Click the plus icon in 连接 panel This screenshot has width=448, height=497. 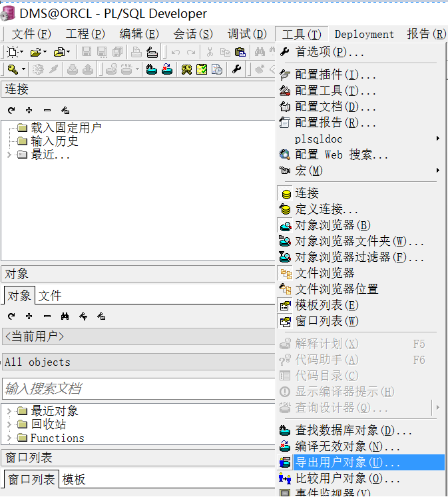tap(29, 111)
